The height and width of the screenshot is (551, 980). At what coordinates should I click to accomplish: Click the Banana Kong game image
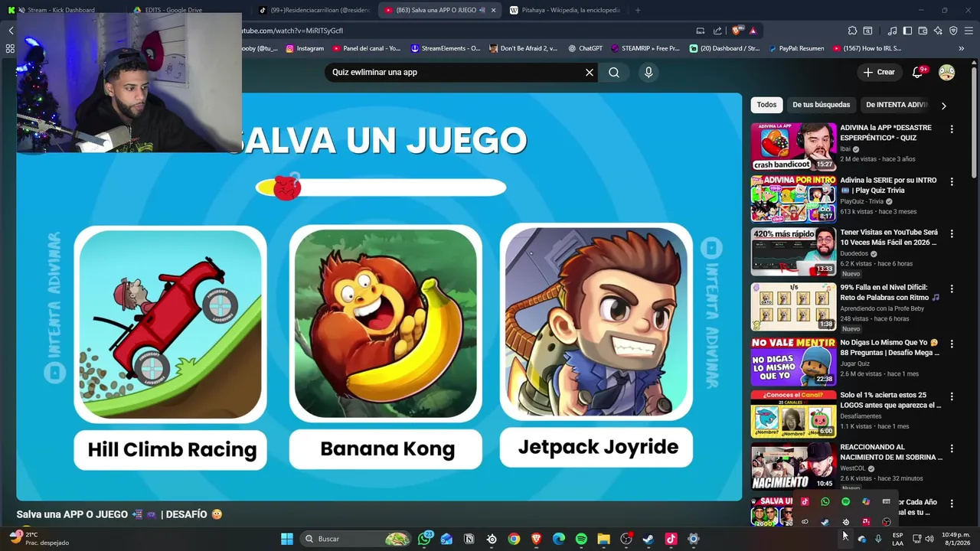coord(386,323)
